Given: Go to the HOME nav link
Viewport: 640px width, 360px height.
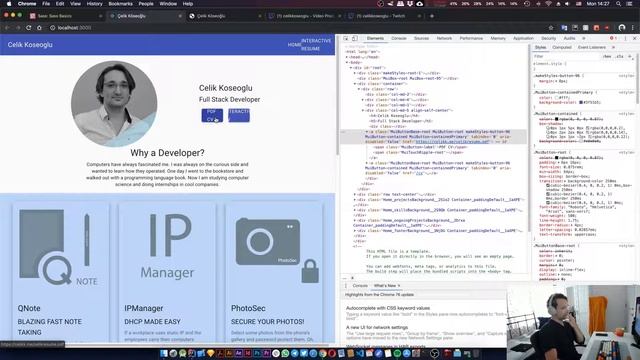Looking at the screenshot, I should pyautogui.click(x=294, y=45).
